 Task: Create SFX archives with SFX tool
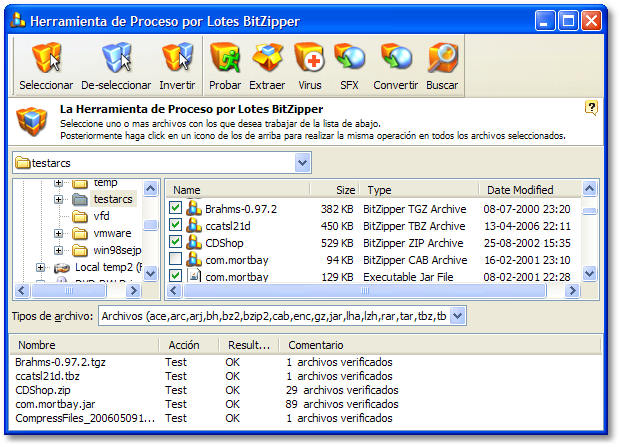(x=349, y=58)
